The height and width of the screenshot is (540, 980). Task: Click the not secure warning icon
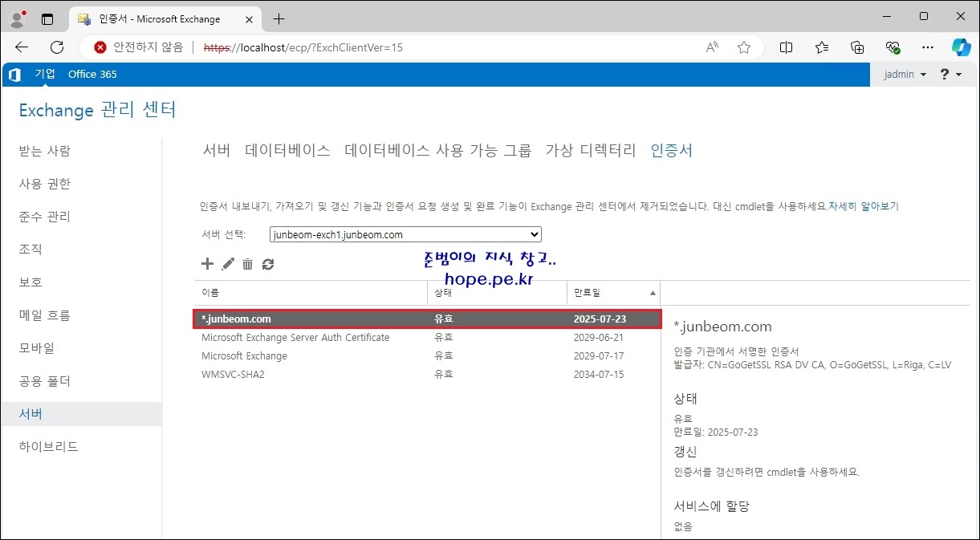(100, 47)
